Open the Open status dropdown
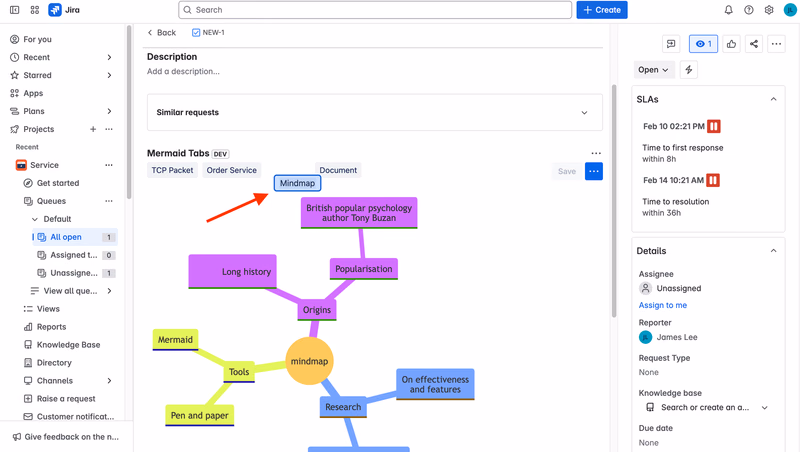 [x=654, y=70]
